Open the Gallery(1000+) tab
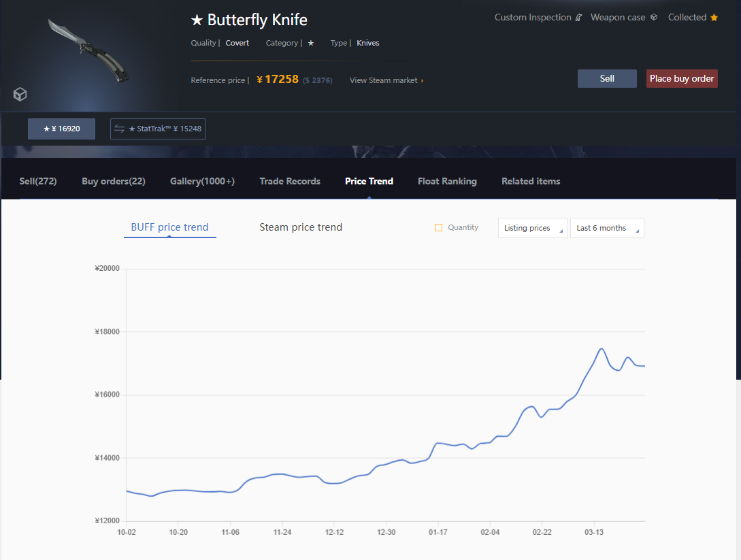The image size is (741, 560). [202, 182]
